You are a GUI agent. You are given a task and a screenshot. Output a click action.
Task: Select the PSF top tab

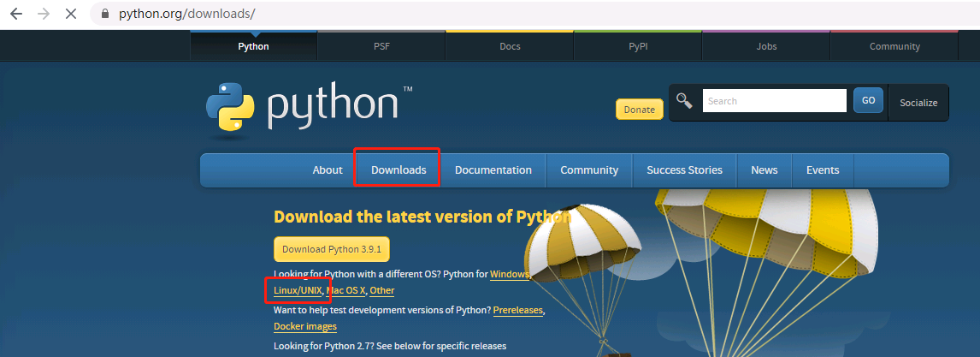pos(382,46)
